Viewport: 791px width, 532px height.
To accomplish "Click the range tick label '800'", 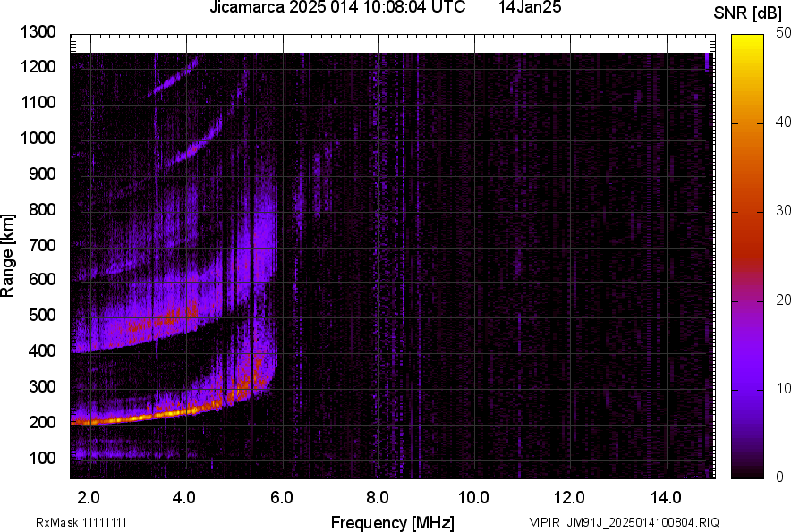I will pos(42,209).
